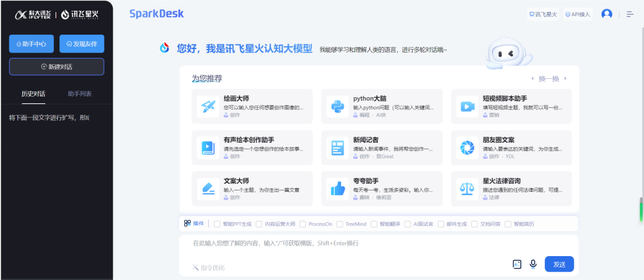Screen dimensions: 644x280
Task: Click the 星火法律咨询 scales icon
Action: point(467,189)
